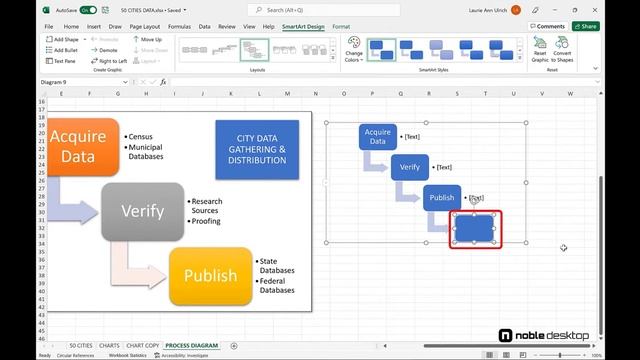Click the Add Shape button icon
Image resolution: width=640 pixels, height=360 pixels.
tap(49, 39)
